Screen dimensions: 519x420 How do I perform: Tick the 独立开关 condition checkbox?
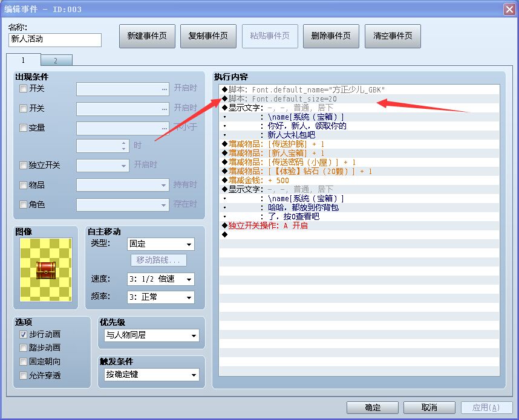tap(23, 166)
